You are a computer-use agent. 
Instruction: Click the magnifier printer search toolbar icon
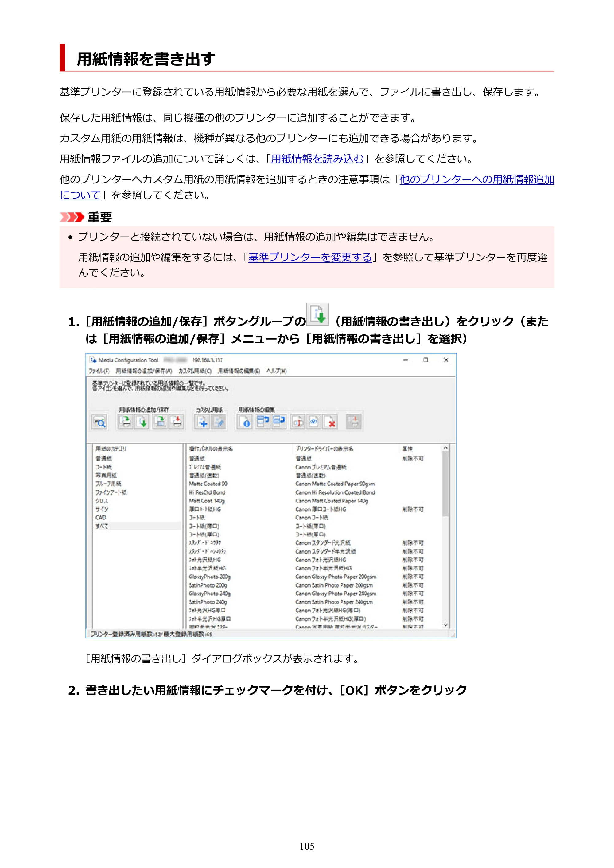coord(99,422)
